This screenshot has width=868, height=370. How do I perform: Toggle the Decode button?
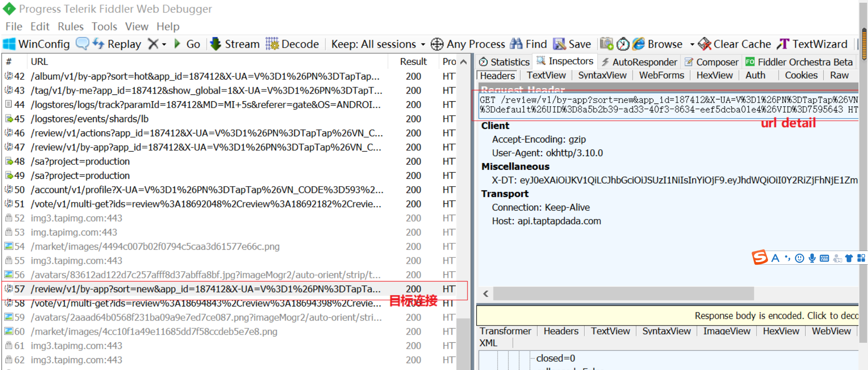pos(292,44)
